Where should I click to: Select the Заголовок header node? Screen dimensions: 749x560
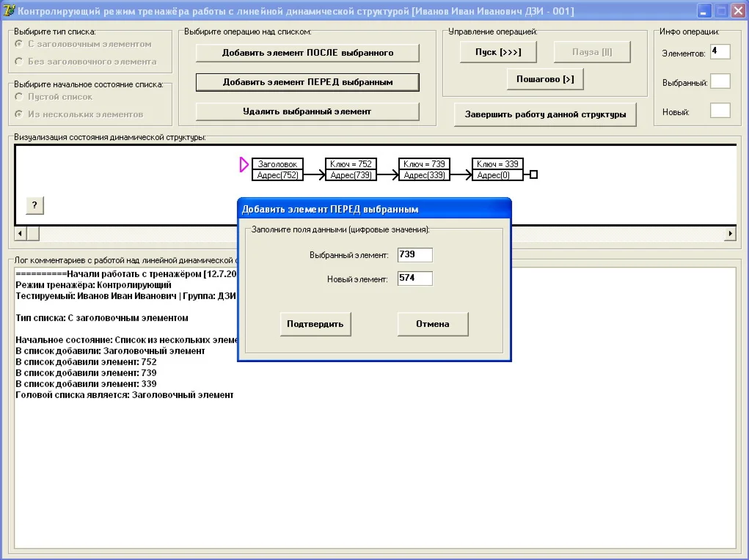[x=277, y=169]
